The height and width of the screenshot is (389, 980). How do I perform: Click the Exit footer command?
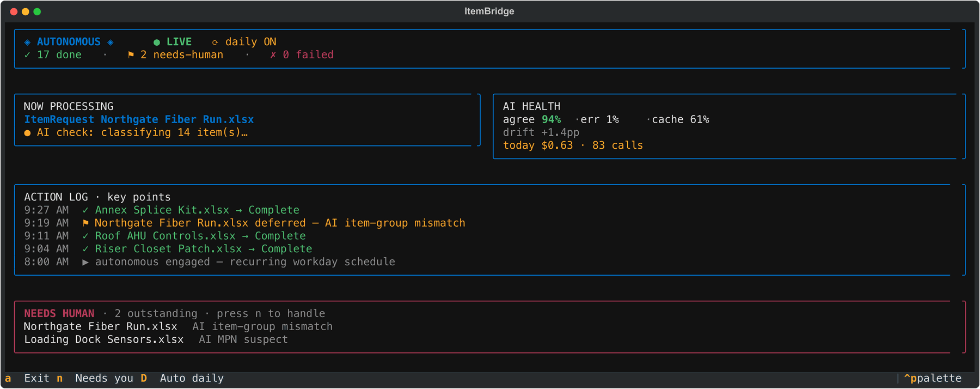(x=36, y=378)
